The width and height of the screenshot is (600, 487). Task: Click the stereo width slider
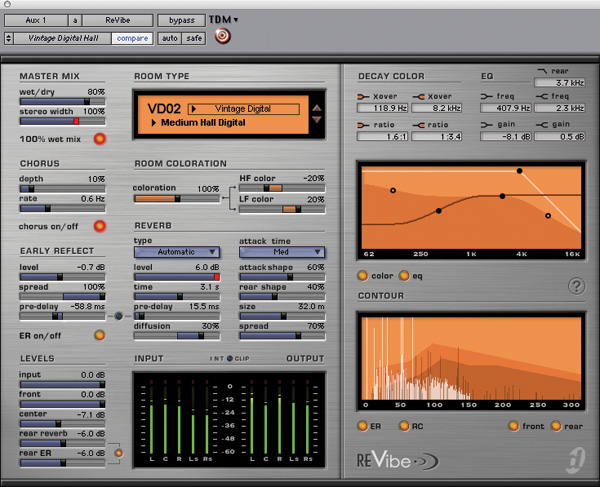coord(62,121)
